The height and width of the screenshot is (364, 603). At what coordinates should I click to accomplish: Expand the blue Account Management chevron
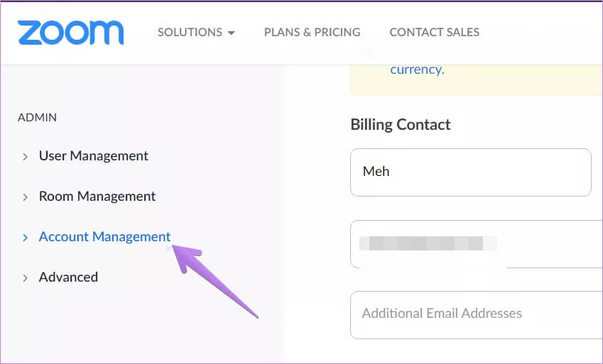click(25, 238)
